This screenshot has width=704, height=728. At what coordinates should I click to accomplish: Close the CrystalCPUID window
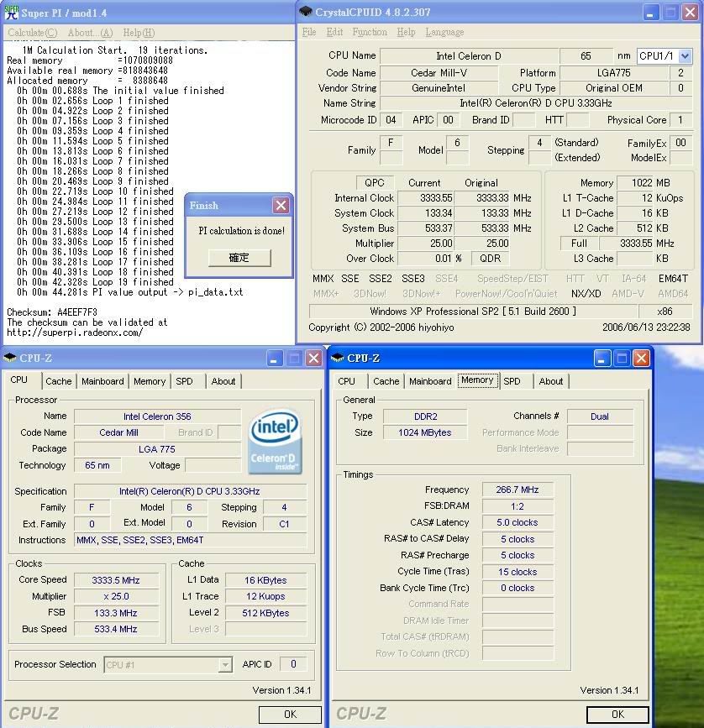pos(691,12)
